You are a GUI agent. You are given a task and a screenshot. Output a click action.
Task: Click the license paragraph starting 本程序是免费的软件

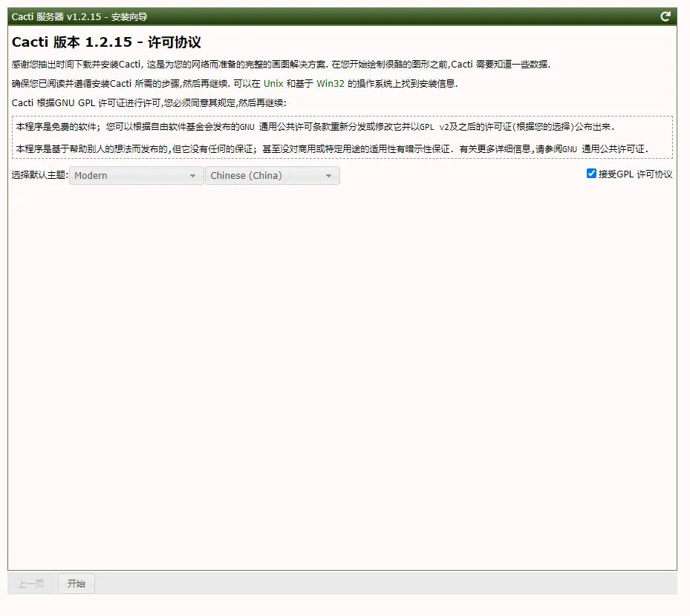tap(315, 127)
